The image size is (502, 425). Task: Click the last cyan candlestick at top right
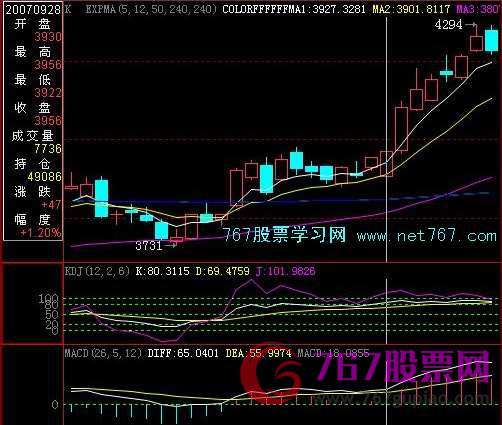491,40
